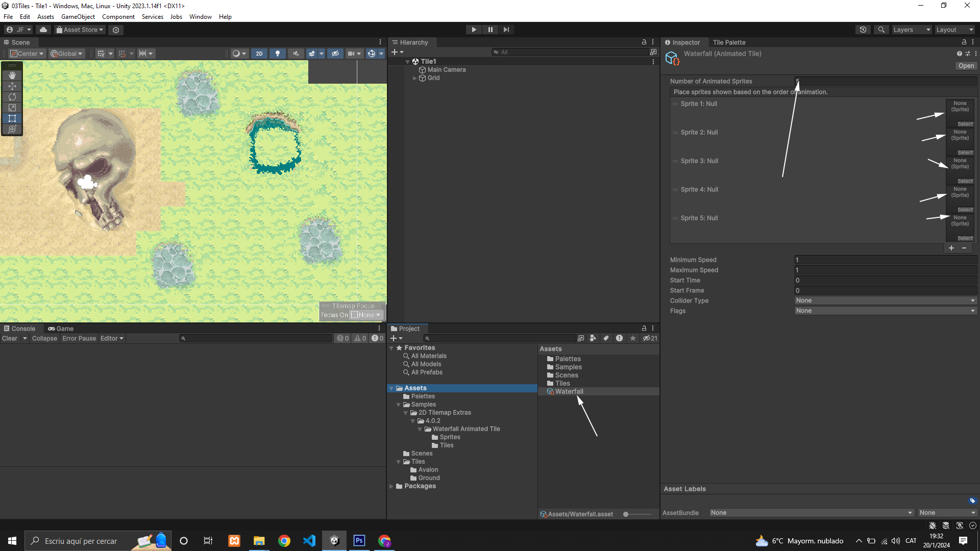This screenshot has width=980, height=551.
Task: Expand the Grid object in Hierarchy
Action: click(x=414, y=78)
